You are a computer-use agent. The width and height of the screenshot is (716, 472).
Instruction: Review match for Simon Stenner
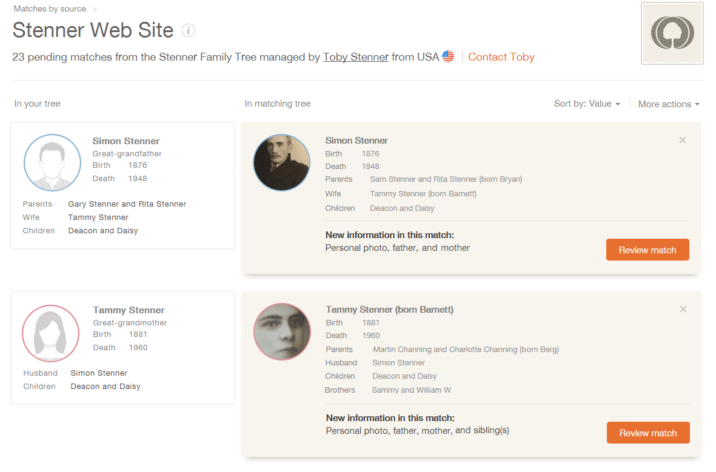[647, 250]
